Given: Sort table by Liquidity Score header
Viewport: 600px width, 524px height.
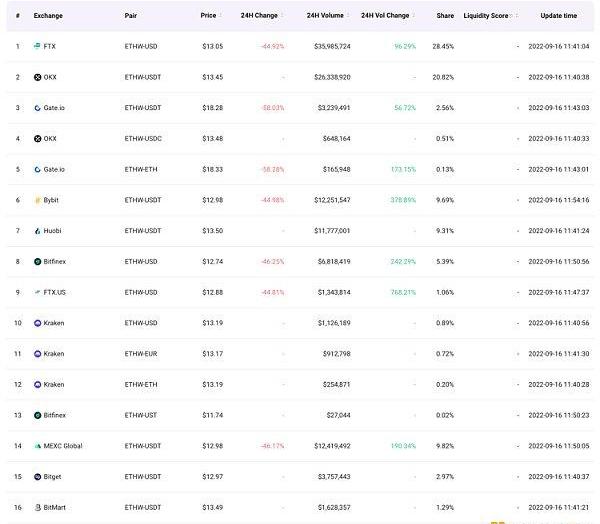Looking at the screenshot, I should point(491,16).
